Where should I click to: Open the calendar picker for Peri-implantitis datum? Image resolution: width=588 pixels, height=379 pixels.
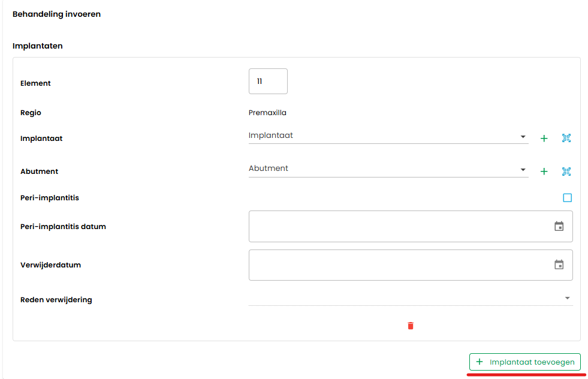coord(559,226)
